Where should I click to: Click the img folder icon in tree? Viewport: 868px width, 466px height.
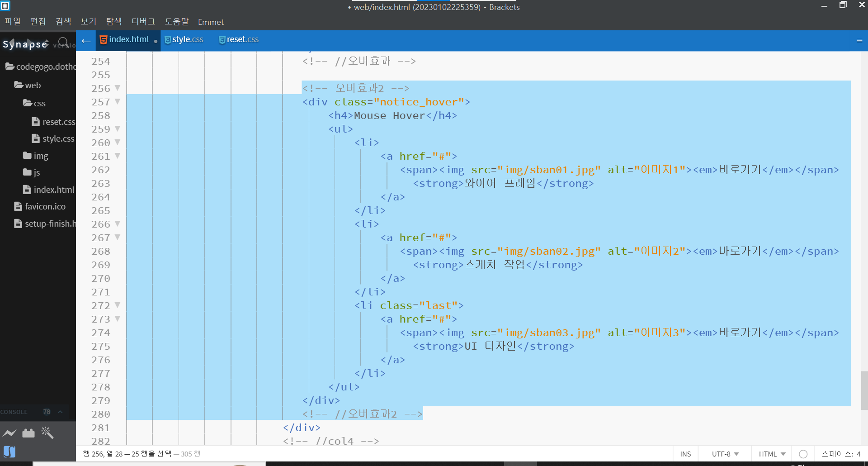(27, 155)
